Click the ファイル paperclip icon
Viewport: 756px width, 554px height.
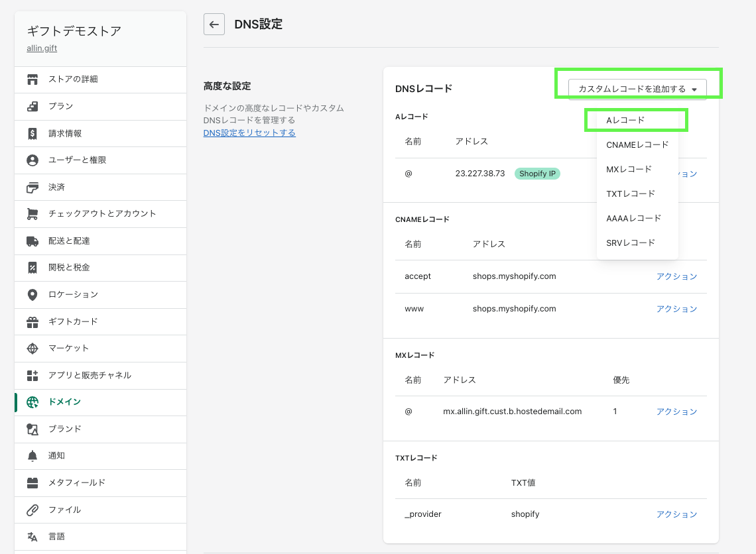point(32,510)
